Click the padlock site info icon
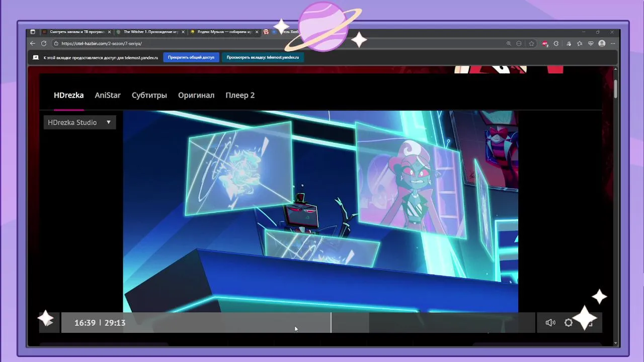 click(x=56, y=44)
